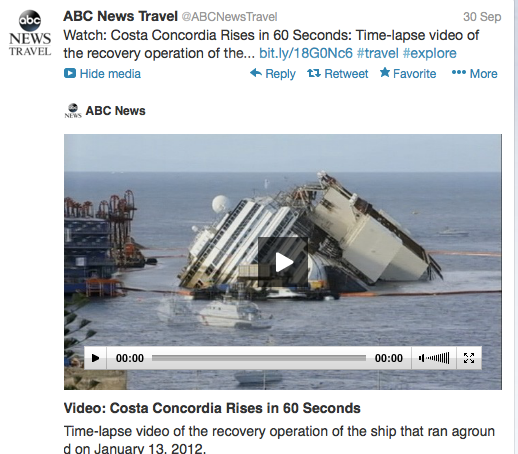This screenshot has width=518, height=454.
Task: Open the bit.ly/18G0Nc6 link
Action: pos(306,53)
